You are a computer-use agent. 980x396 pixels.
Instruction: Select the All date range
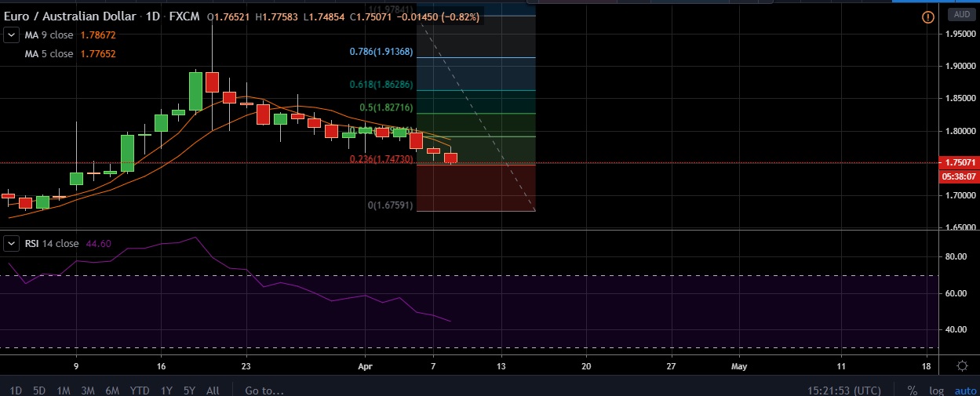(213, 390)
